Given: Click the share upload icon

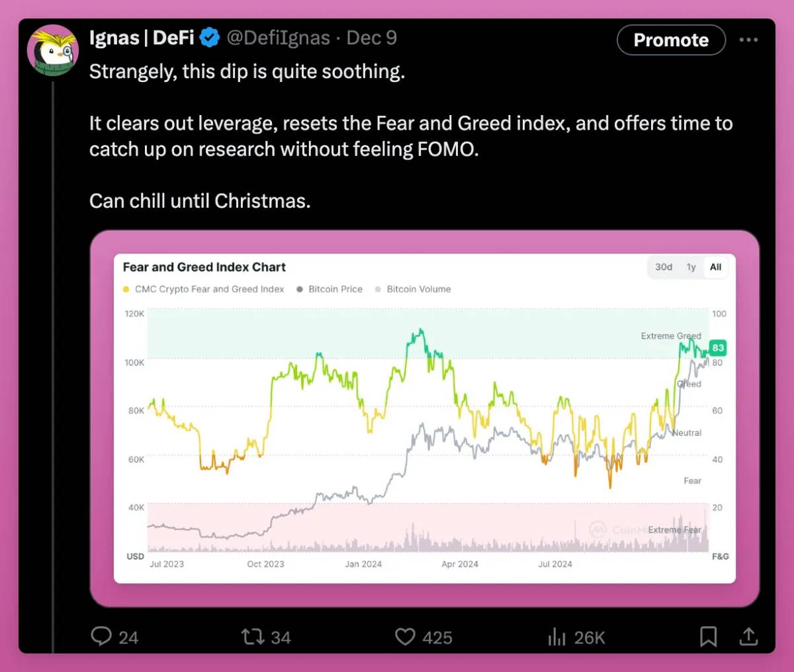Looking at the screenshot, I should [748, 636].
